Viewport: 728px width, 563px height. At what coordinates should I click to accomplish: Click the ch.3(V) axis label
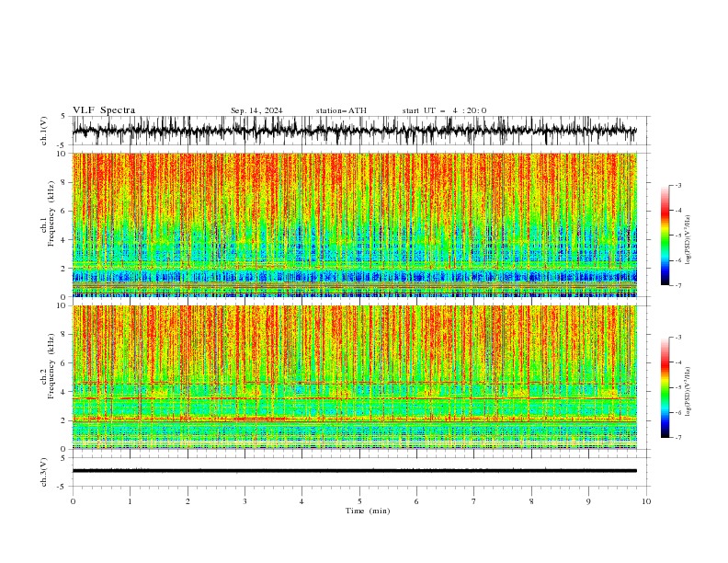point(44,472)
